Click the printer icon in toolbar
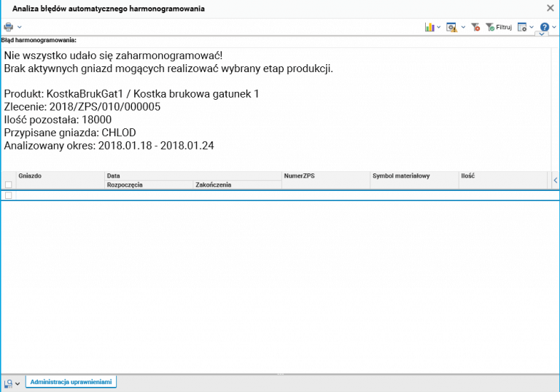560x392 pixels. (x=8, y=27)
